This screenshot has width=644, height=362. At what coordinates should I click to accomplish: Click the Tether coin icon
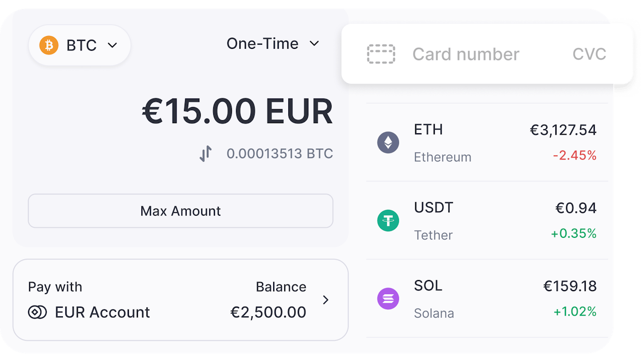pyautogui.click(x=388, y=220)
